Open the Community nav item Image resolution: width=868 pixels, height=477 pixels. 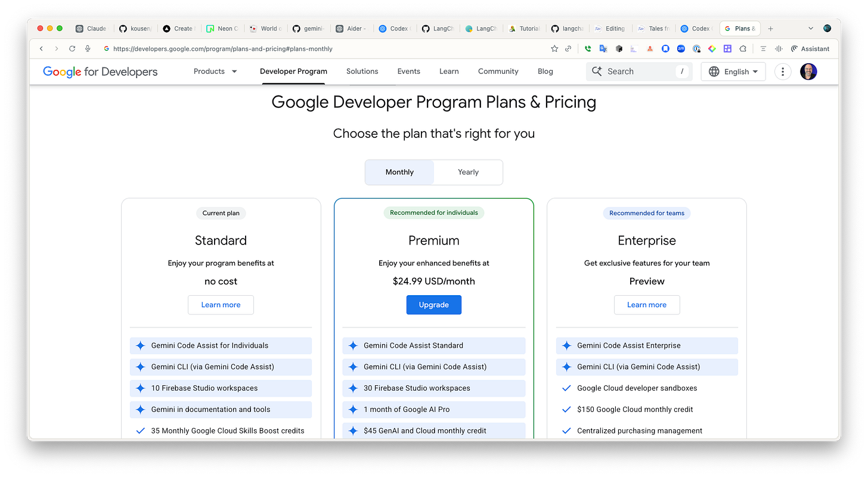pos(498,72)
